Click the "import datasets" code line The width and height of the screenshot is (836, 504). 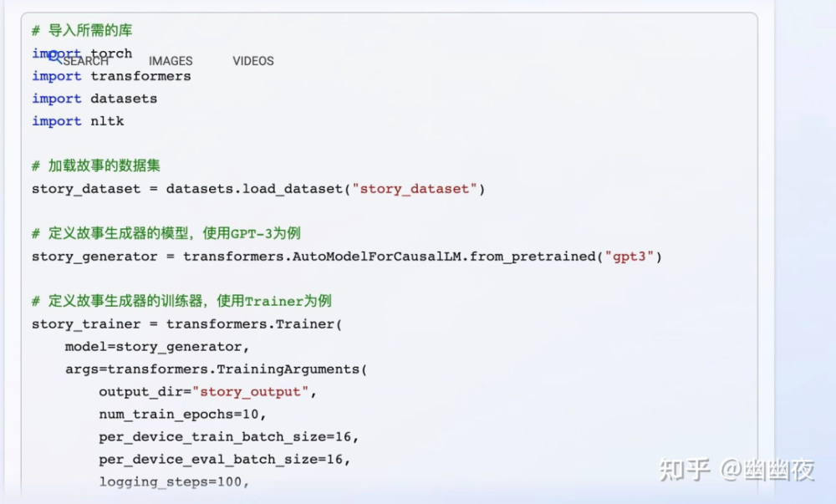pyautogui.click(x=94, y=99)
